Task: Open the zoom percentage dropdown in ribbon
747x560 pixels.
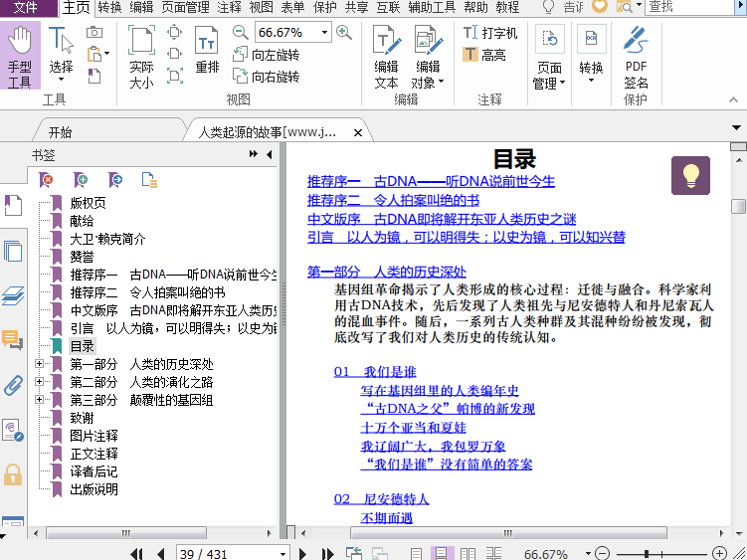Action: click(324, 33)
